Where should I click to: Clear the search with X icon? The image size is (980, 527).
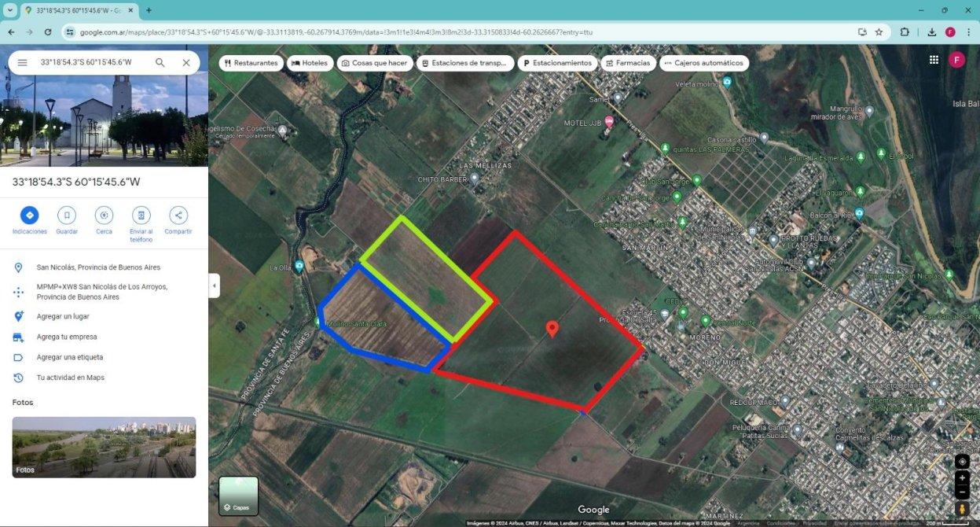point(186,63)
